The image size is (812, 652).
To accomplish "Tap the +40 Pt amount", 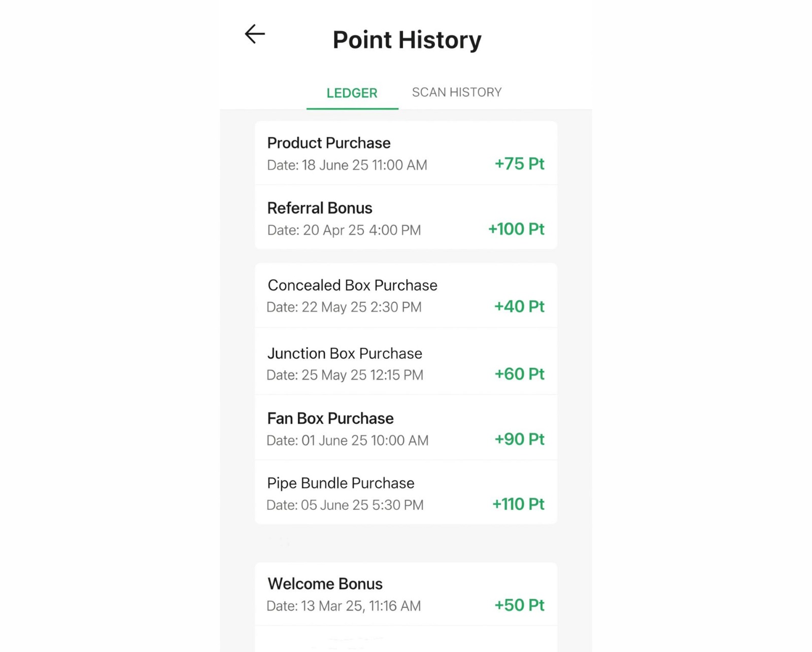I will (x=519, y=306).
